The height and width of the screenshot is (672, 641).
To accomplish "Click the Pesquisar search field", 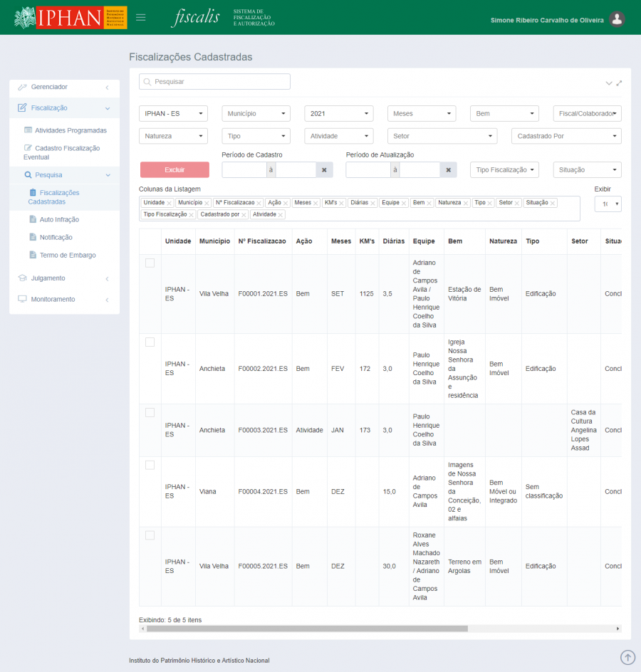I will (214, 82).
